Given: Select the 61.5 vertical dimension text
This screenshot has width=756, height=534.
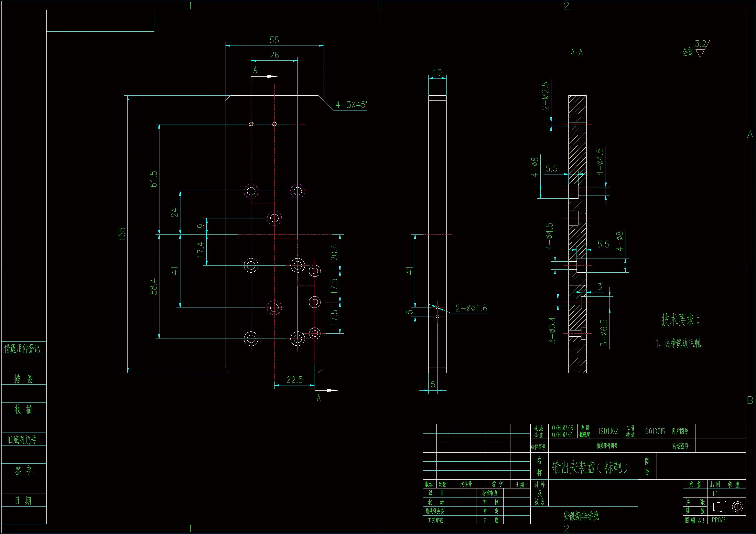Looking at the screenshot, I should (x=154, y=179).
